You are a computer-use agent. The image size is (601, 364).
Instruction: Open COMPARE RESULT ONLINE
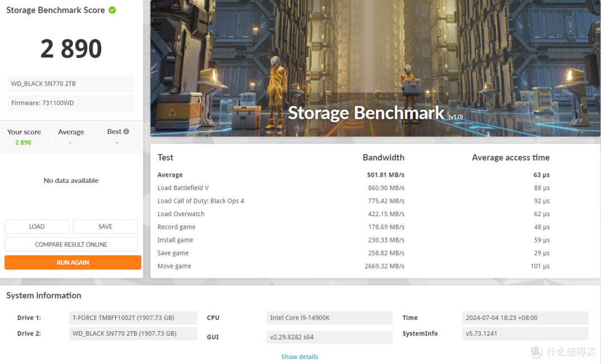tap(71, 245)
